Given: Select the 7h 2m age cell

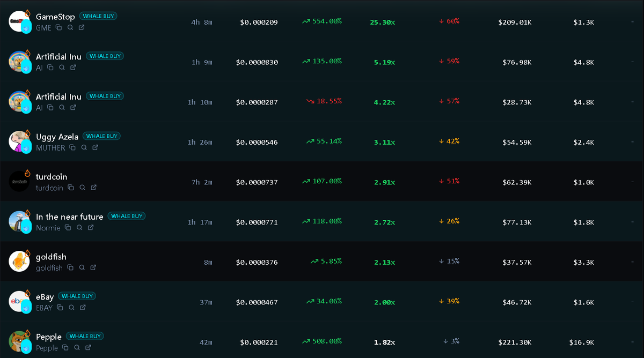Looking at the screenshot, I should (202, 182).
